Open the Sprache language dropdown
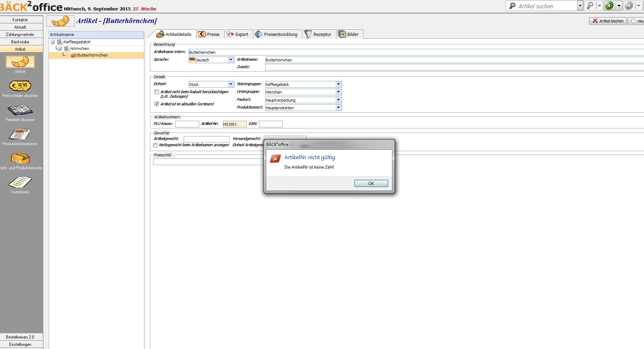 coord(230,60)
